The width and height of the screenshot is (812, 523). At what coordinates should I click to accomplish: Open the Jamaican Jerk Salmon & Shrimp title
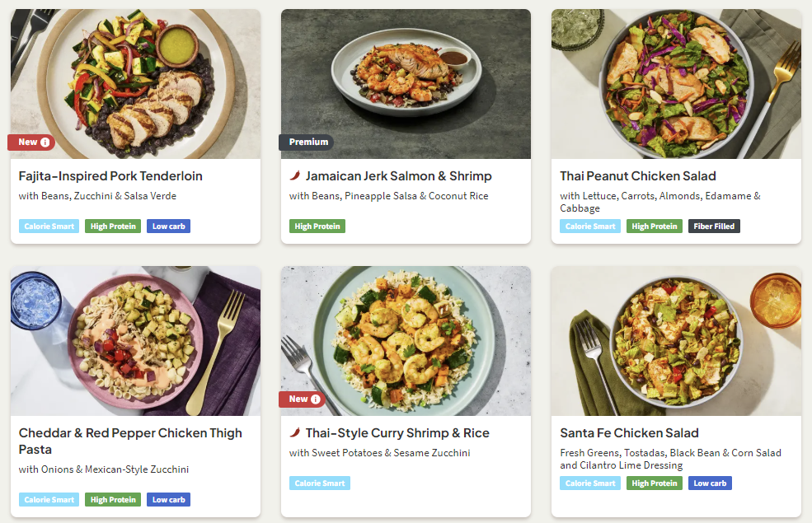(x=398, y=176)
